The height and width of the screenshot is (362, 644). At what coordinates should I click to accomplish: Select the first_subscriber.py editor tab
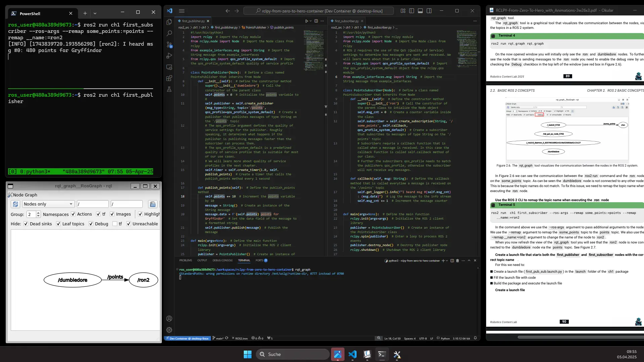click(x=347, y=21)
